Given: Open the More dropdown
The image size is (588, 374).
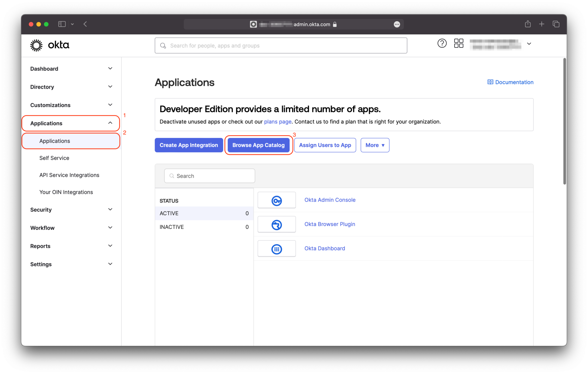Looking at the screenshot, I should (375, 145).
